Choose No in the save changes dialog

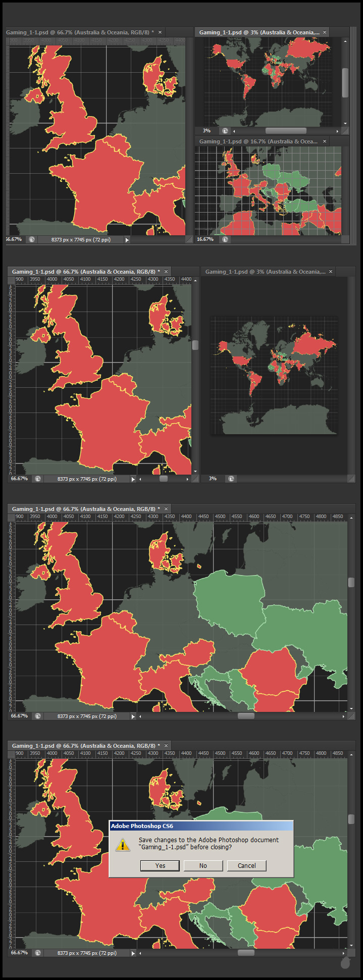coord(203,865)
